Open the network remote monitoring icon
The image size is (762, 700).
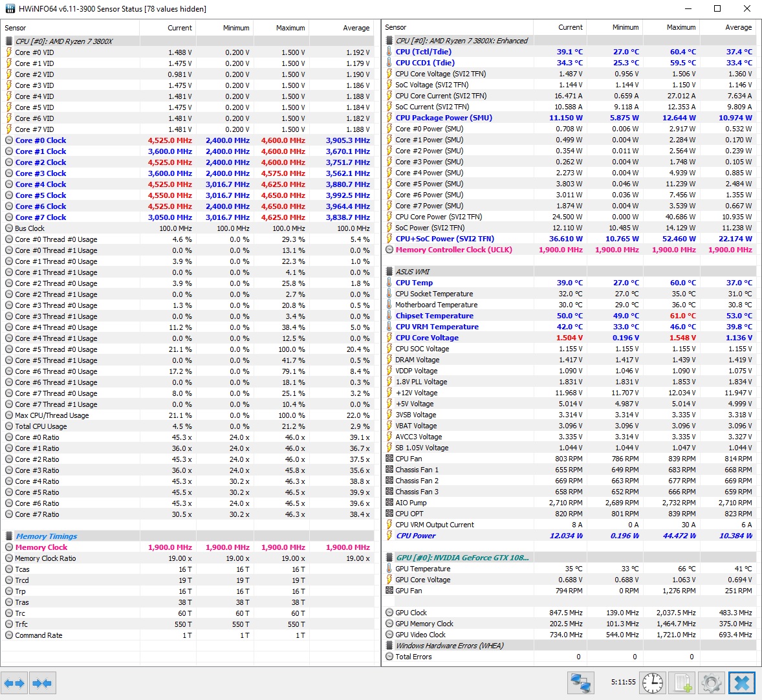tap(581, 683)
